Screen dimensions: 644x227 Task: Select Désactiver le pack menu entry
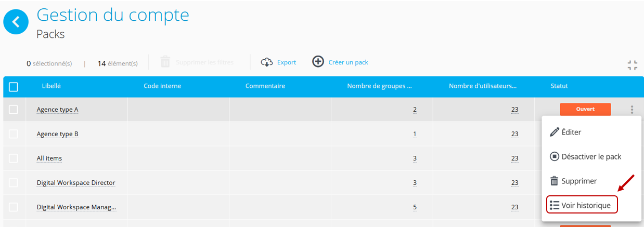coord(591,156)
